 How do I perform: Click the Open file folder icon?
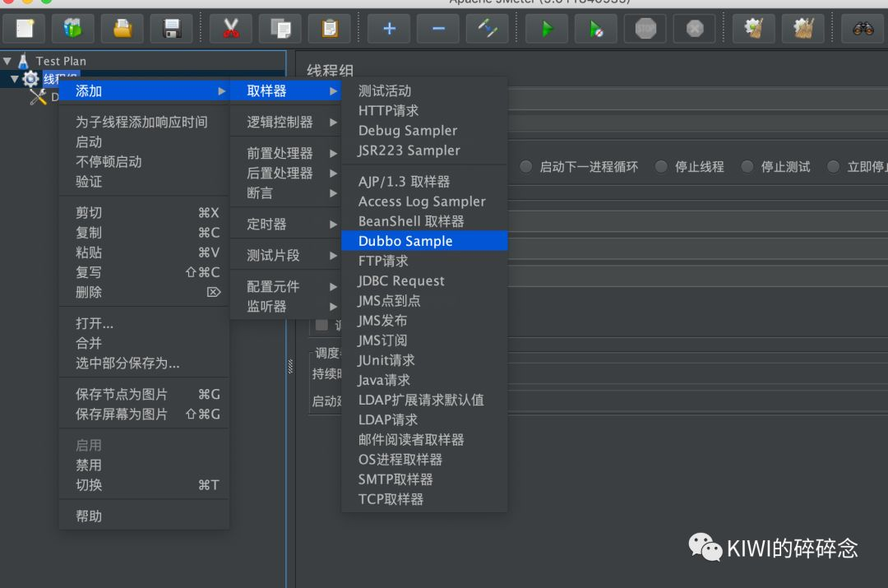[x=123, y=28]
